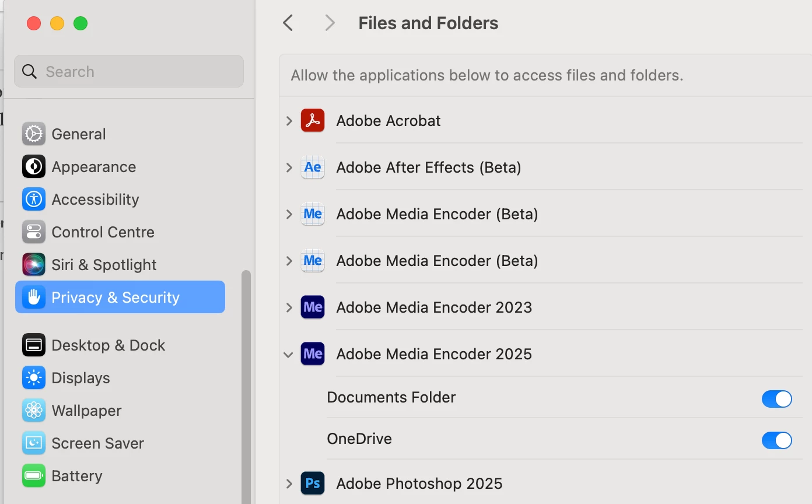Click the Adobe Acrobat app icon
812x504 pixels.
click(313, 121)
